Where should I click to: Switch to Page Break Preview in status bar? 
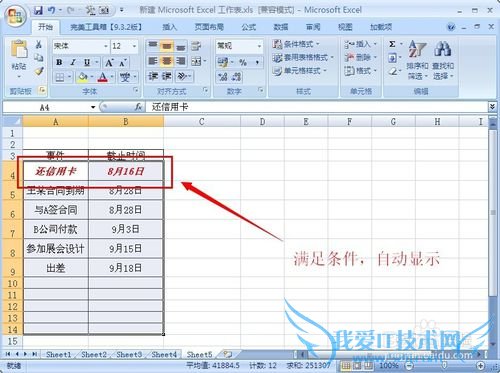[368, 366]
